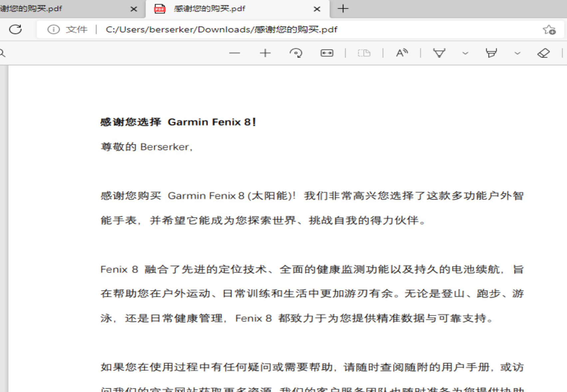Select the Draw pen tool
567x392 pixels.
(x=439, y=53)
